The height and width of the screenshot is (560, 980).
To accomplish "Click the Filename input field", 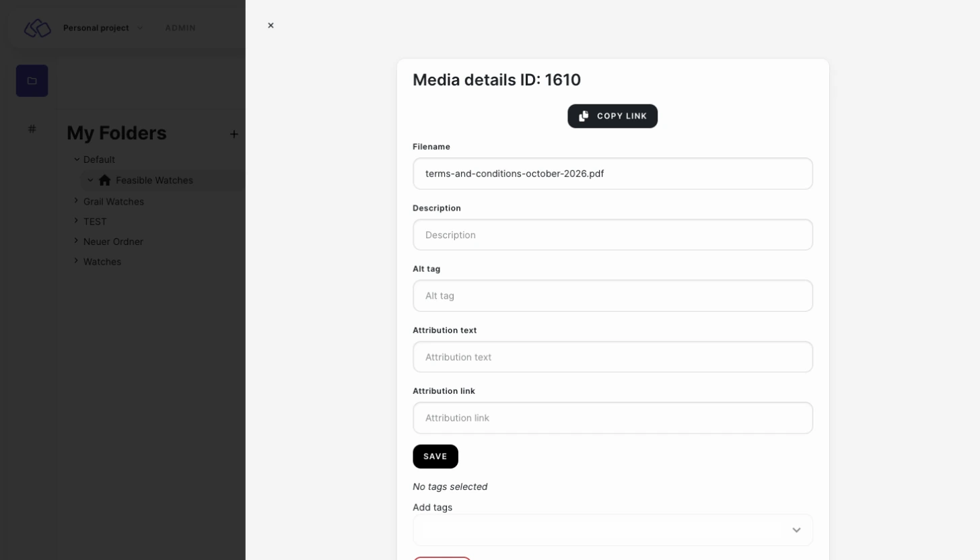I will tap(612, 174).
